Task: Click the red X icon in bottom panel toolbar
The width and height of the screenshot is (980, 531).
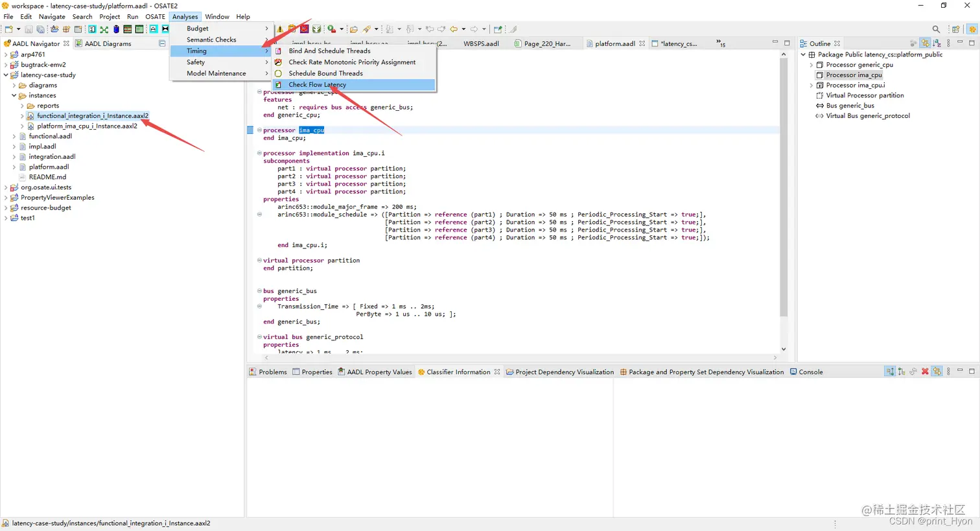Action: coord(925,372)
